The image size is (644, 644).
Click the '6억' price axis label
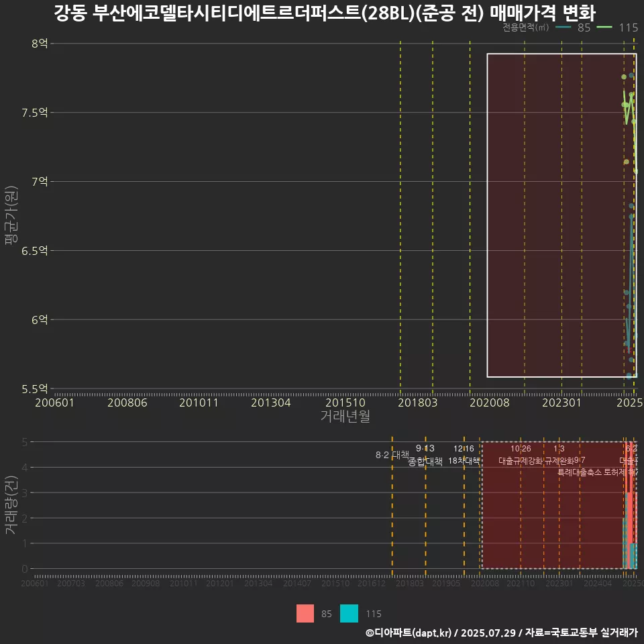40,319
